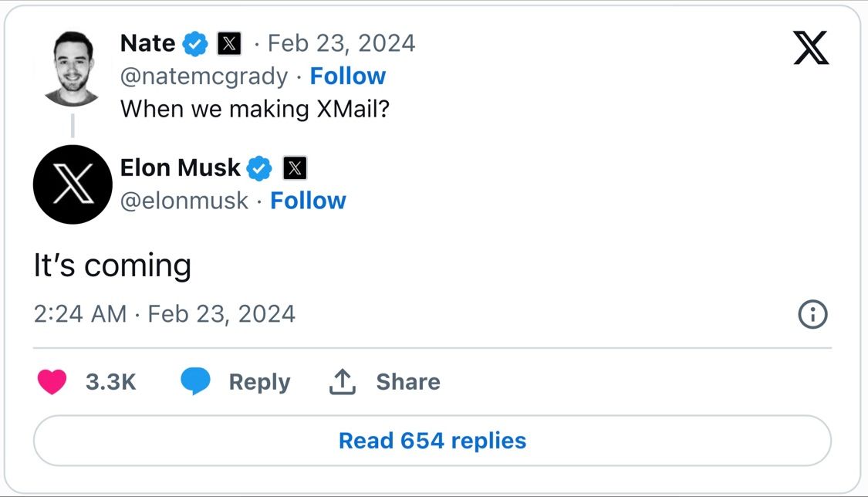Image resolution: width=868 pixels, height=497 pixels.
Task: Click the Feb 23, 2024 date beside Nate
Action: pyautogui.click(x=341, y=43)
